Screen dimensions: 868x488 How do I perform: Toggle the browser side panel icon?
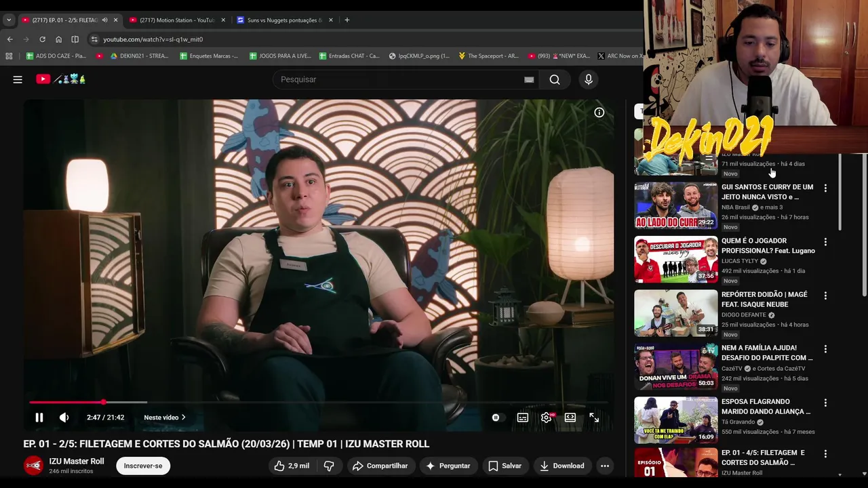(75, 39)
